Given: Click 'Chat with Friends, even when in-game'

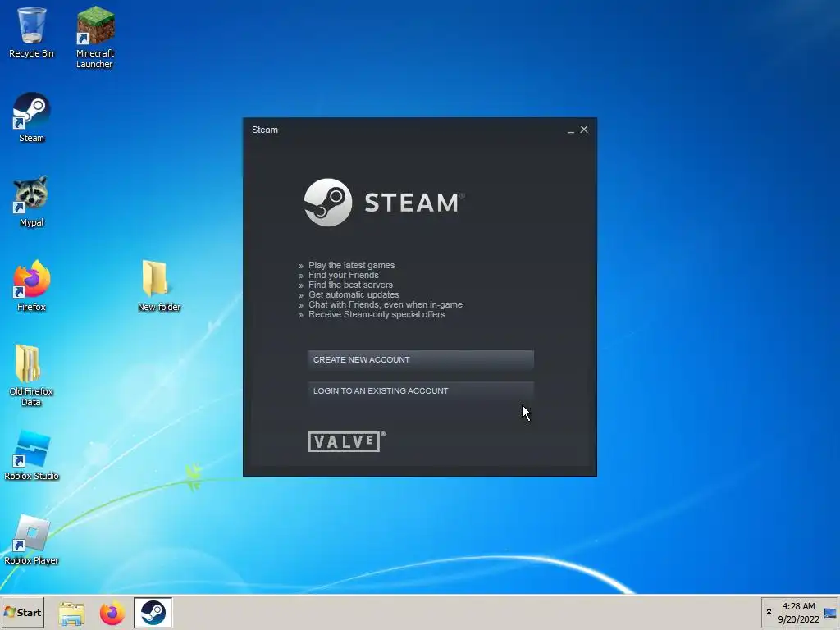Looking at the screenshot, I should (386, 304).
